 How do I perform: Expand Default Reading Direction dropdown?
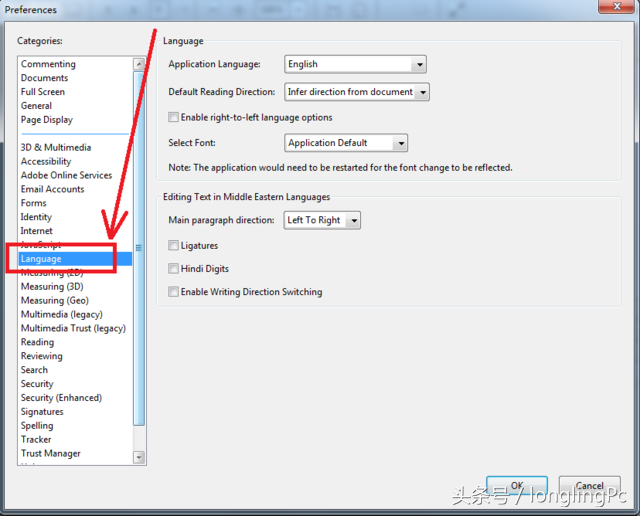[357, 92]
